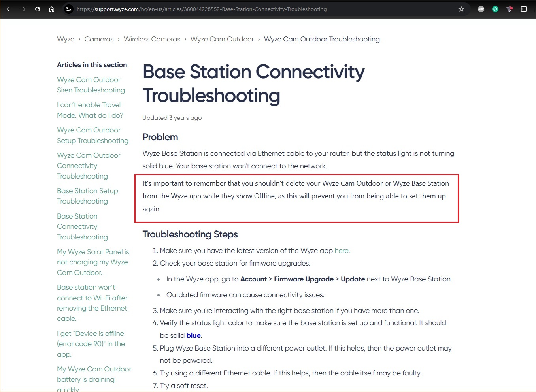Click the bold 'Update' text in the firmware step
This screenshot has height=392, width=536.
(353, 279)
